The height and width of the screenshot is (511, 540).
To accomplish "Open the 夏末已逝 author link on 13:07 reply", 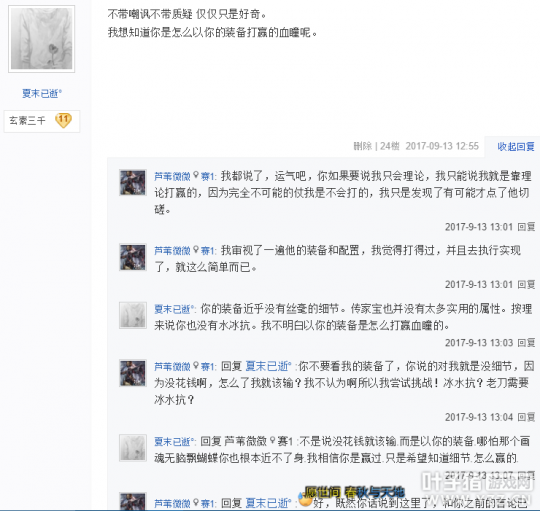I will 174,441.
